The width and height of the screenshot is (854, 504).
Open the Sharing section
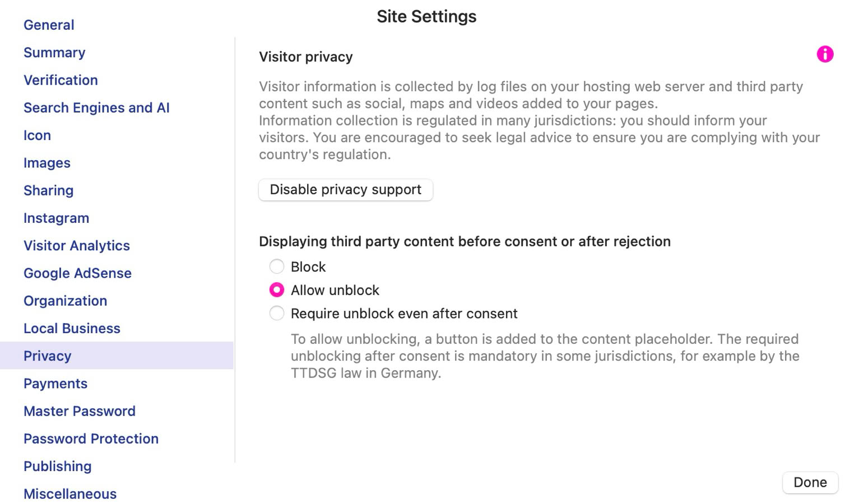[48, 190]
